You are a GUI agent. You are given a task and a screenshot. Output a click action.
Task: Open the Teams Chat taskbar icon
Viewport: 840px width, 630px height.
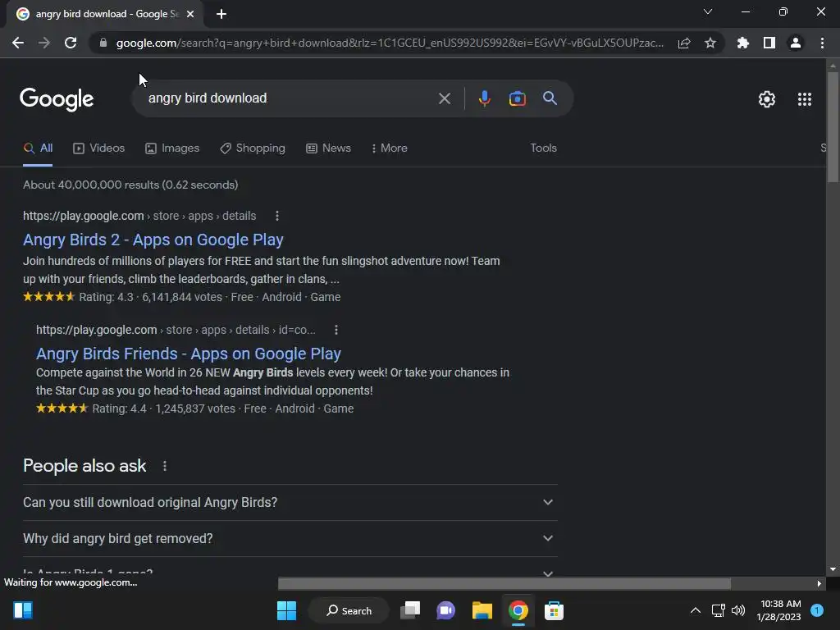pyautogui.click(x=445, y=610)
